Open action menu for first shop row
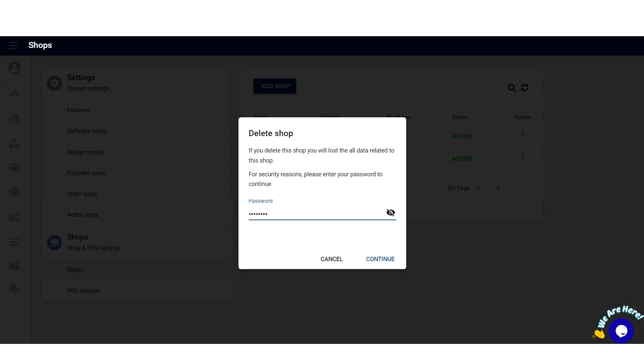Viewport: 644px width, 362px height. (523, 134)
